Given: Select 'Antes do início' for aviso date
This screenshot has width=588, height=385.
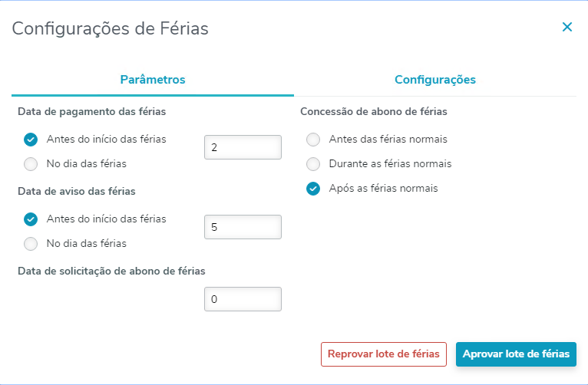Looking at the screenshot, I should (31, 219).
